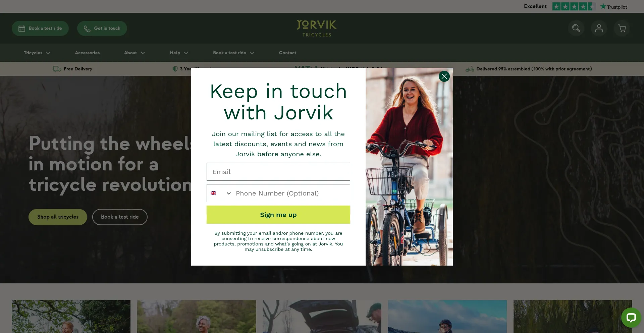The height and width of the screenshot is (333, 644).
Task: Click the car boot thumbnail
Action: [x=322, y=317]
